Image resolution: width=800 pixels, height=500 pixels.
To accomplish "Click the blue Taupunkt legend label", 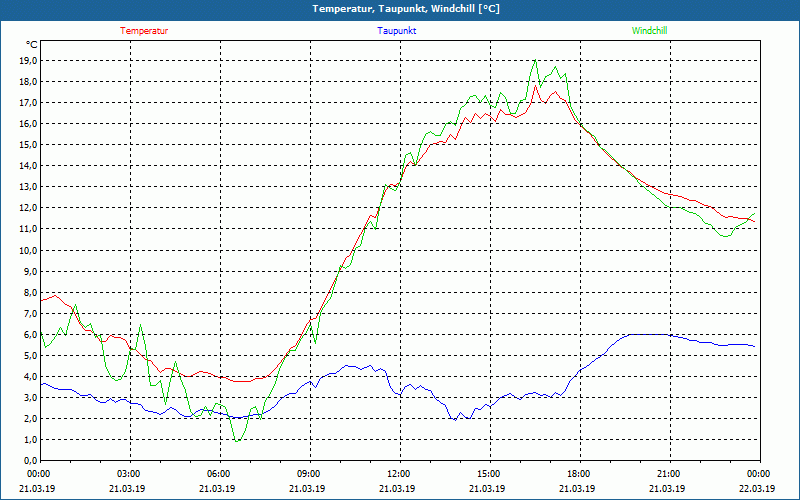I will (396, 31).
